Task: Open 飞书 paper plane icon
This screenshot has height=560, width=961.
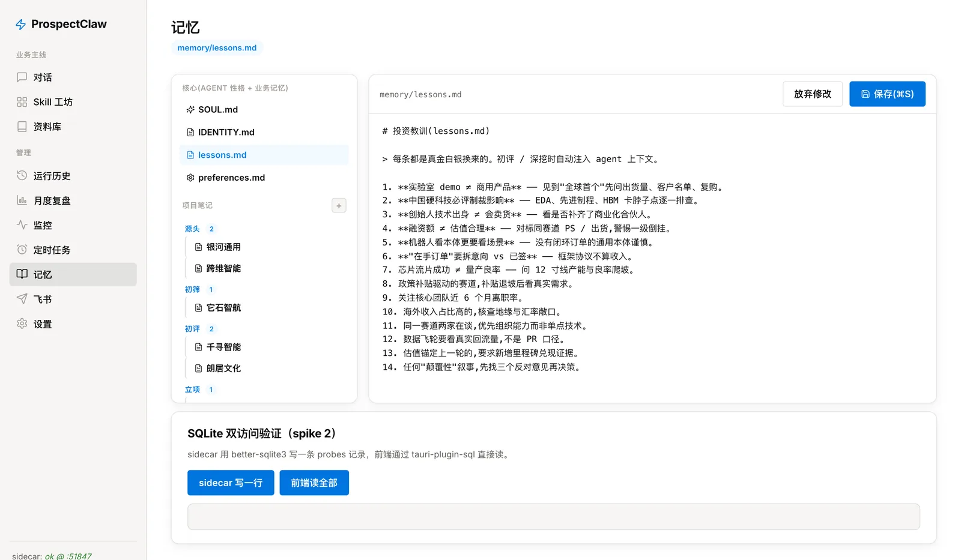Action: pos(22,299)
